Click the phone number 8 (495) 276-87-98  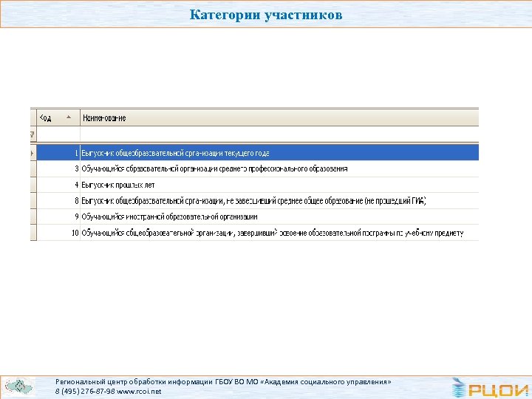pos(85,391)
